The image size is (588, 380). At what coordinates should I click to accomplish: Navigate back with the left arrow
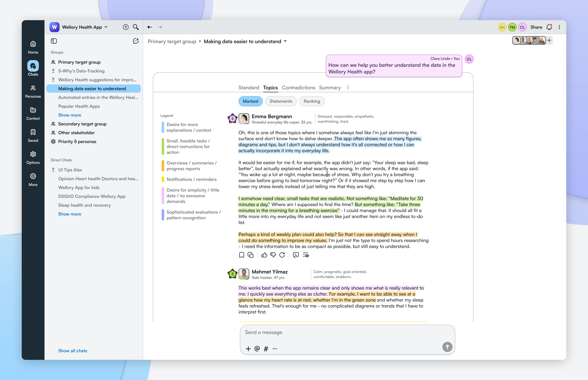tap(150, 27)
